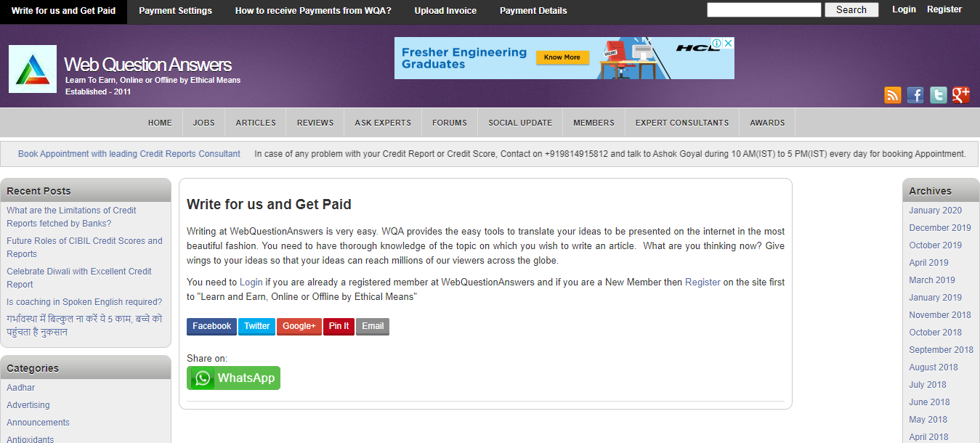
Task: Open the Upload Invoice menu item
Action: pos(445,11)
